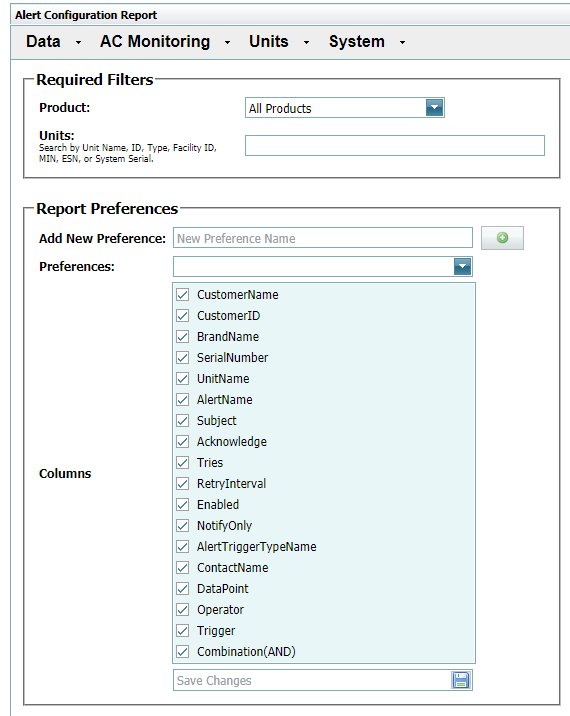Viewport: 570px width, 716px height.
Task: Disable the RetryInterval column checkbox
Action: click(x=183, y=484)
